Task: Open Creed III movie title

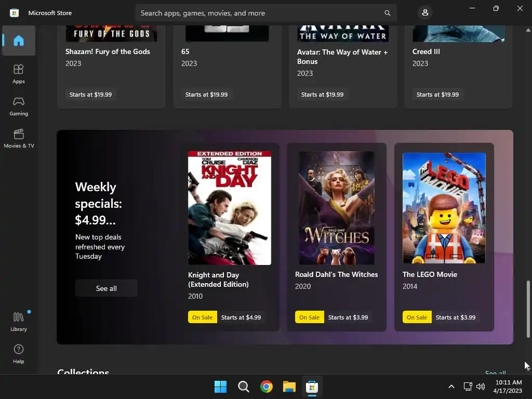Action: (x=426, y=51)
